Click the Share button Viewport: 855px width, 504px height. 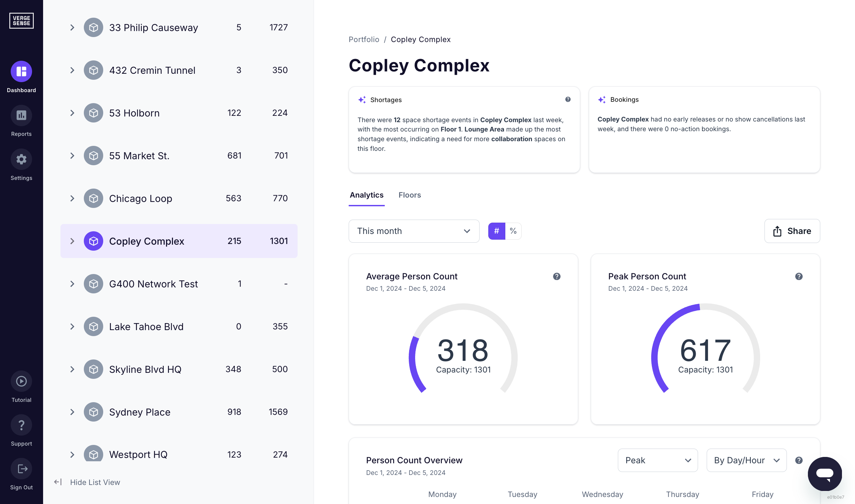pyautogui.click(x=792, y=231)
